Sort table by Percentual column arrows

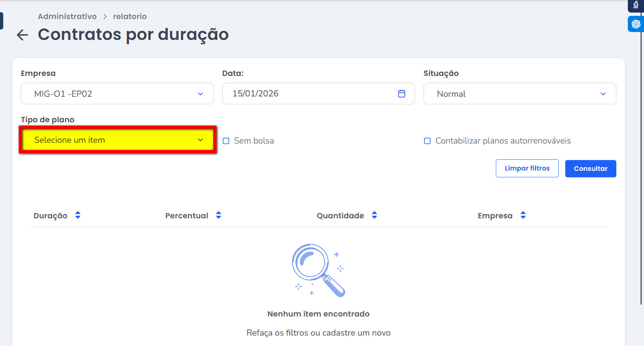click(x=218, y=215)
